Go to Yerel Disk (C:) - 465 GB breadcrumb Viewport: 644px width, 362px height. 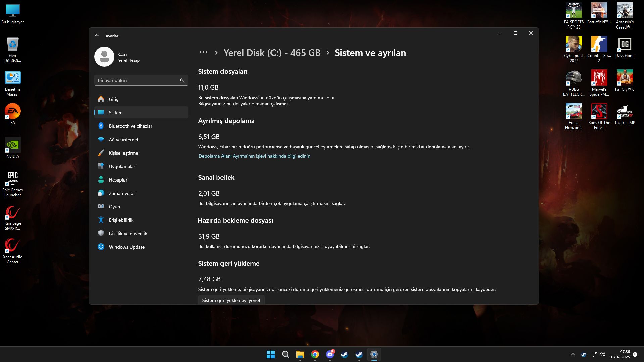tap(272, 53)
